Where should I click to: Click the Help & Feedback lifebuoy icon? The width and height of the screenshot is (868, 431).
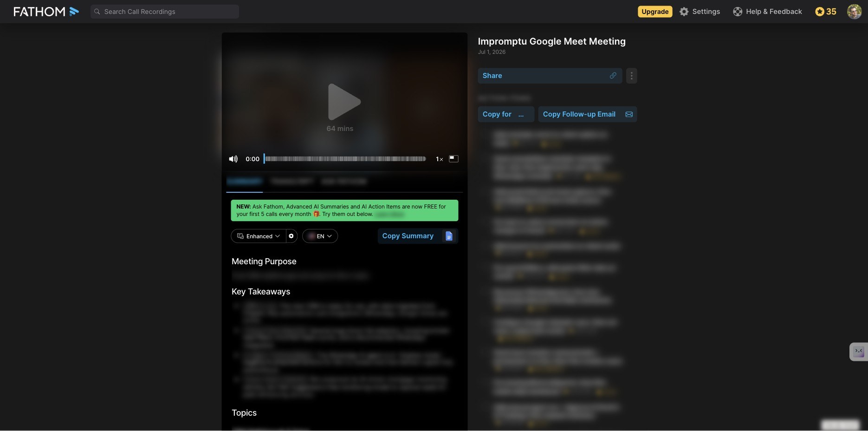coord(738,12)
